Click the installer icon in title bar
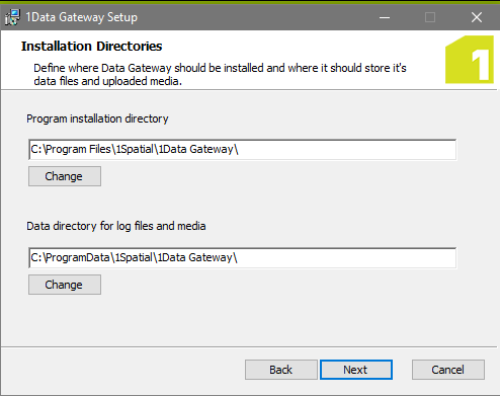The image size is (500, 396). pyautogui.click(x=12, y=17)
